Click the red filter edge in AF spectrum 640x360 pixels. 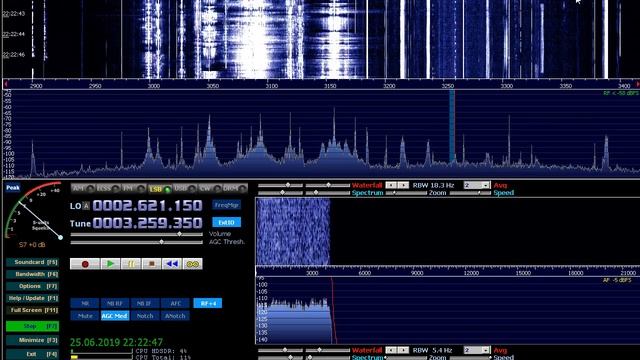[x=333, y=310]
